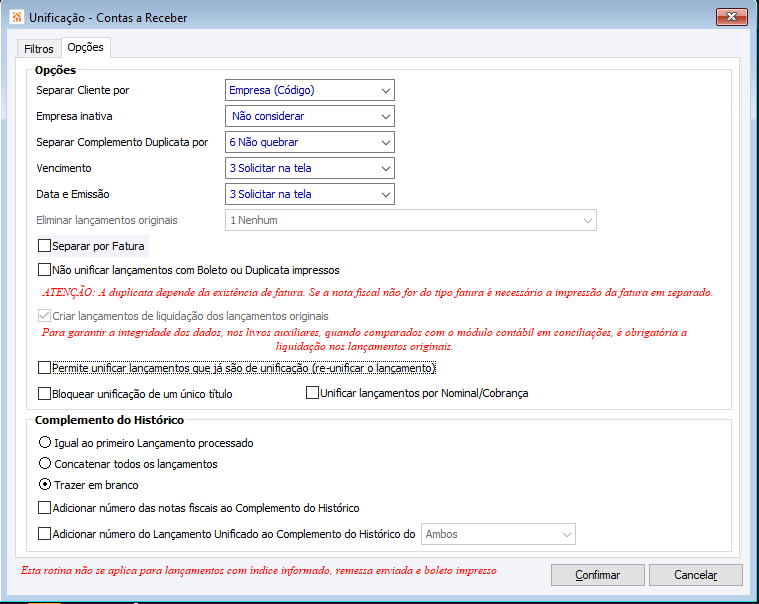Viewport: 759px width, 604px height.
Task: Expand Separar Complemento Duplicata por combo box
Action: coord(310,142)
